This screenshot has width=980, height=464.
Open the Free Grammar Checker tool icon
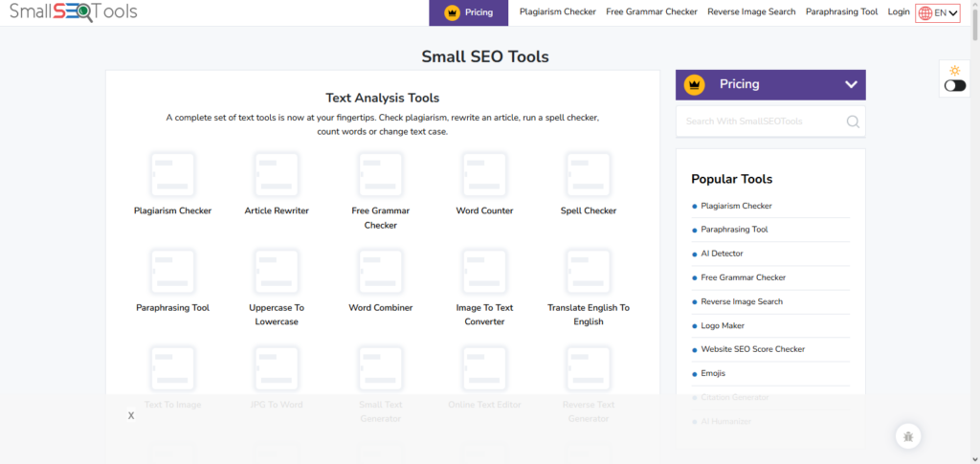tap(380, 175)
